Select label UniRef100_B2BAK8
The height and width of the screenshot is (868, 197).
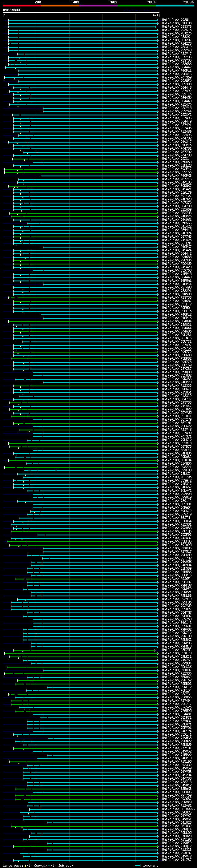(176, 789)
